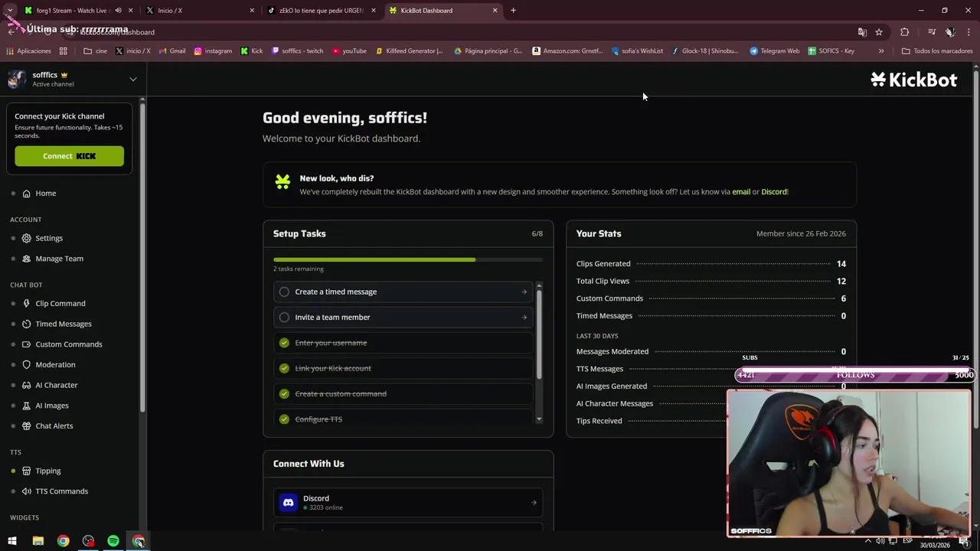
Task: Follow the email link
Action: (741, 192)
